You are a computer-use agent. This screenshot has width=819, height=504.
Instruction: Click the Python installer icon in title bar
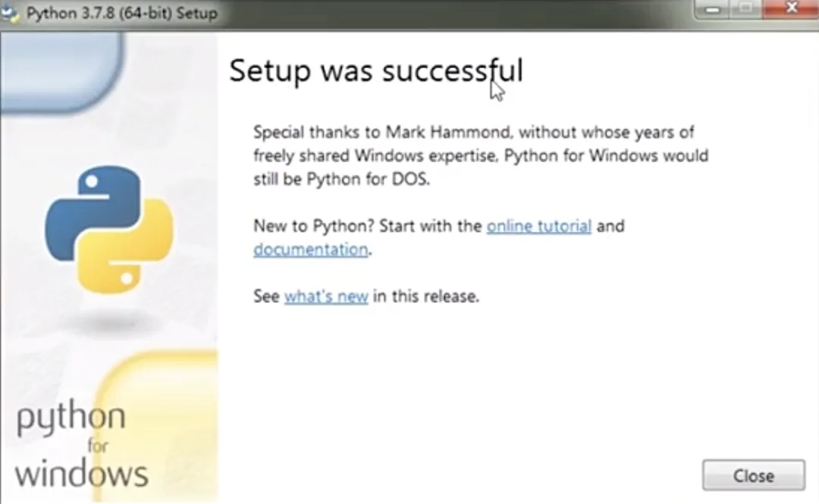[11, 14]
